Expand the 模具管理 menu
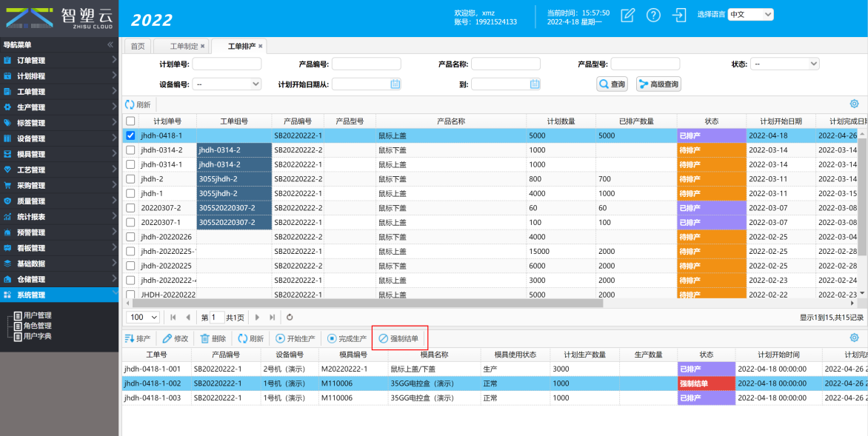Viewport: 868px width, 436px height. [x=59, y=154]
